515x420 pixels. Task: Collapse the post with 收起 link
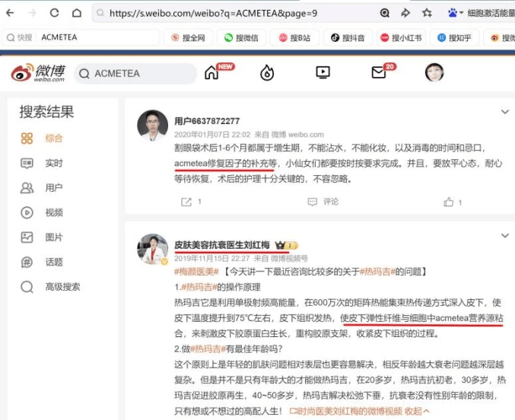point(417,411)
